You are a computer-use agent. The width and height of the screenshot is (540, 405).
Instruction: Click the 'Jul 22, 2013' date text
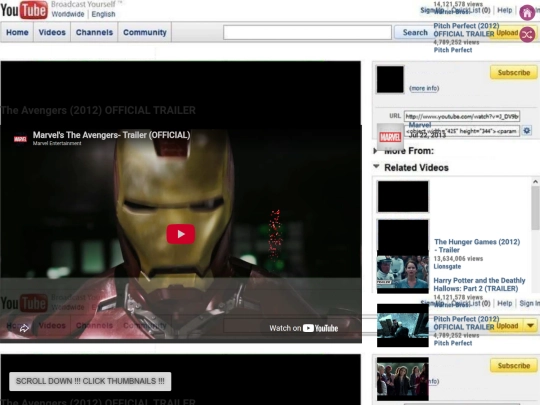[427, 134]
